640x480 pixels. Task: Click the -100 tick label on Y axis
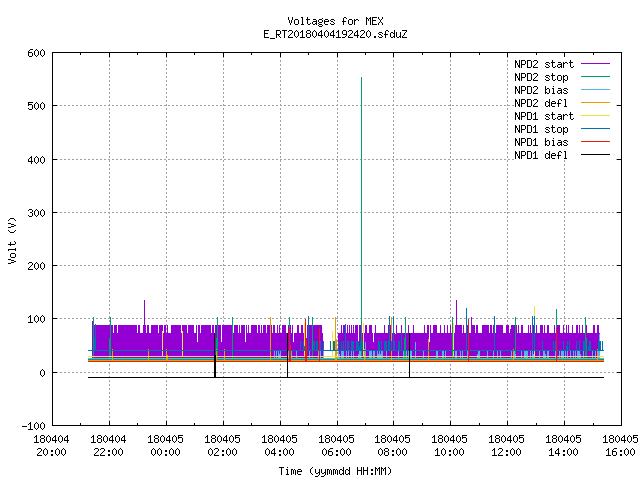(33, 426)
